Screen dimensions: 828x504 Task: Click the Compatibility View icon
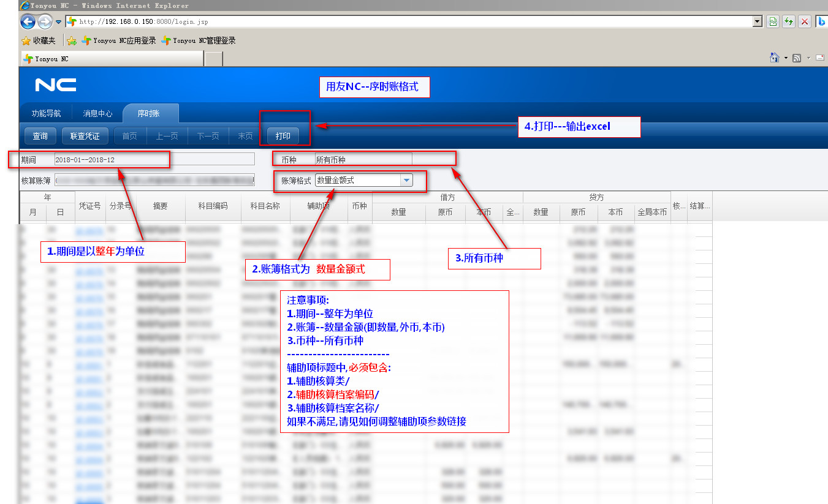pyautogui.click(x=773, y=21)
